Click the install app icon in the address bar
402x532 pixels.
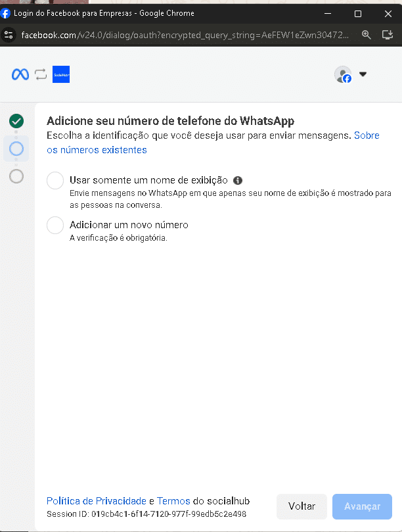(x=387, y=35)
